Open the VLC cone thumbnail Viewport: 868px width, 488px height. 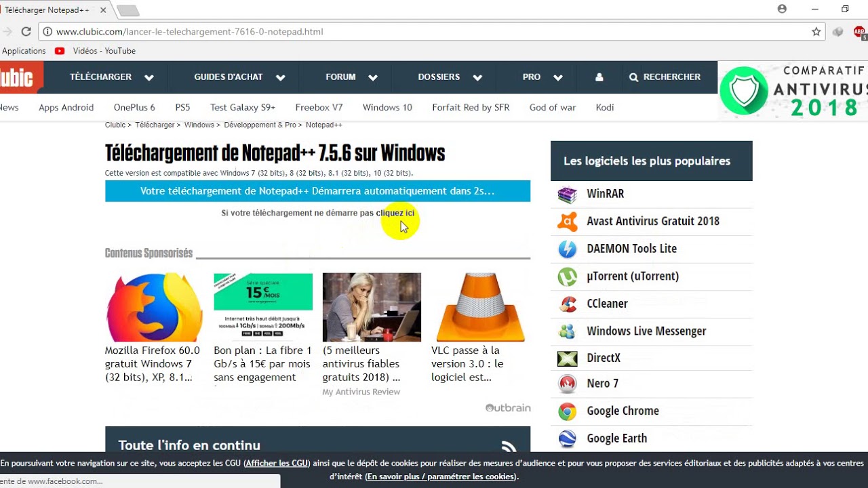tap(481, 307)
